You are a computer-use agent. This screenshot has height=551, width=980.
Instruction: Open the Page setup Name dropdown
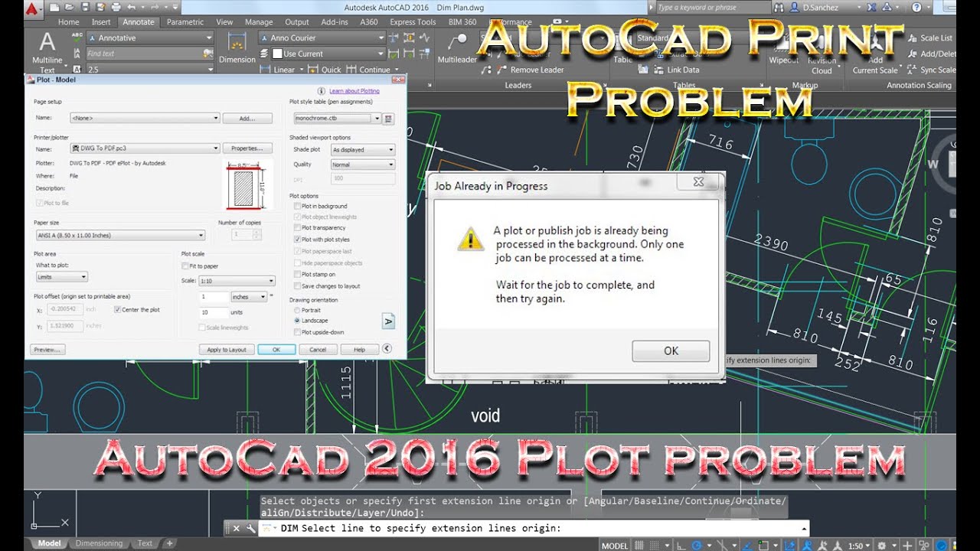tap(145, 119)
